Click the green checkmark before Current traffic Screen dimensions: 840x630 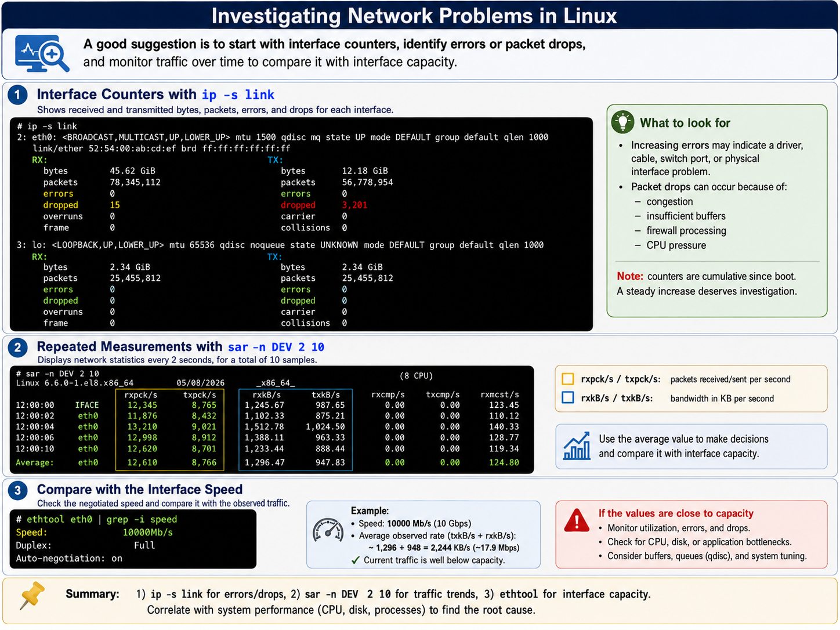point(356,560)
